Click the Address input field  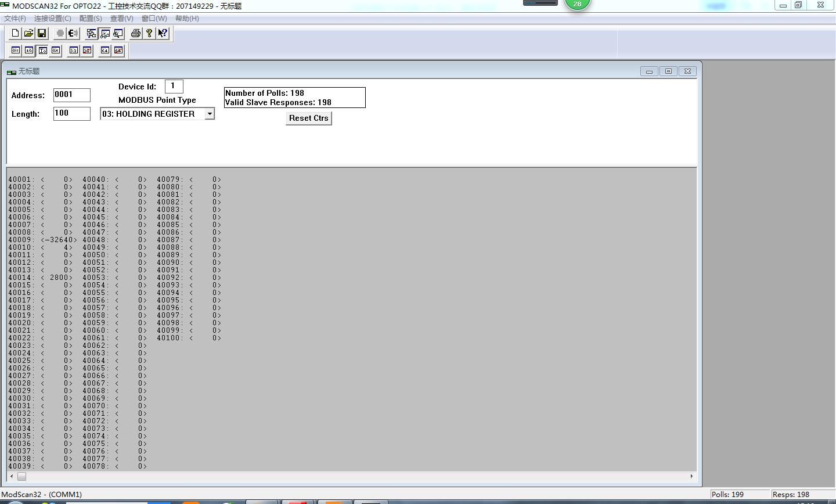(71, 95)
